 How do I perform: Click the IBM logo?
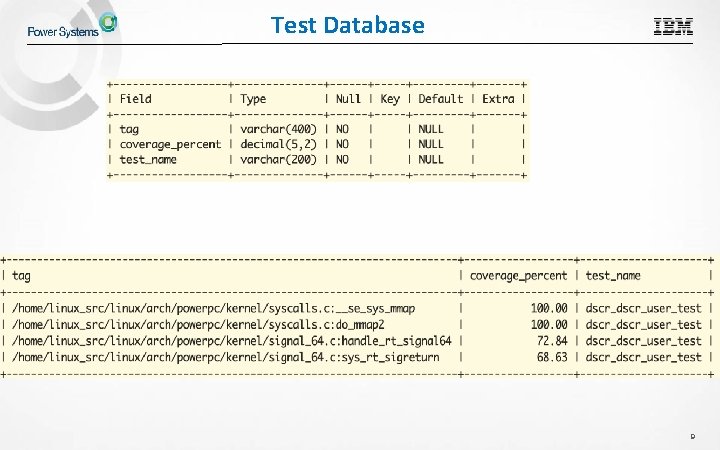[x=673, y=27]
